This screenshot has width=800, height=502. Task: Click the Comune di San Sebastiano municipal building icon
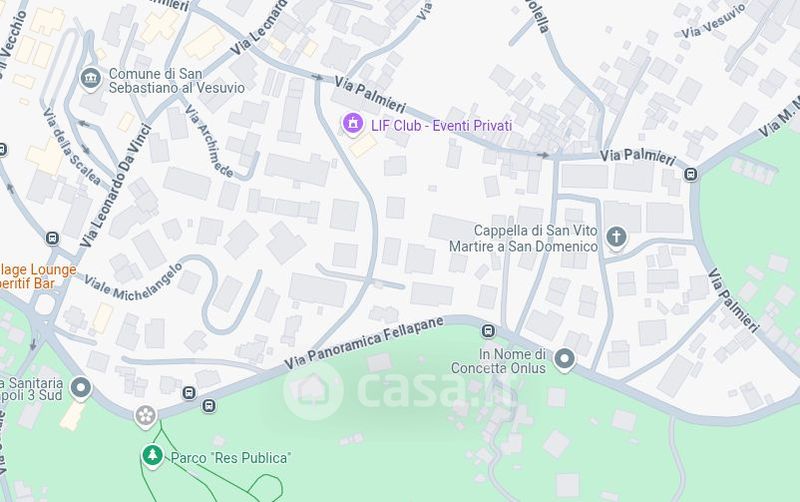point(91,79)
